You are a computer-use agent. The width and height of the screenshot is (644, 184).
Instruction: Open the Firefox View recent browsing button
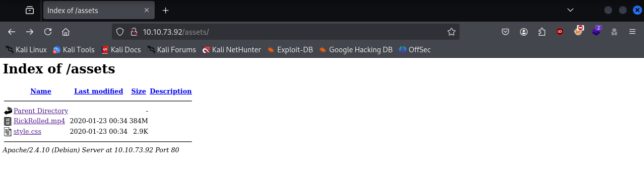30,10
